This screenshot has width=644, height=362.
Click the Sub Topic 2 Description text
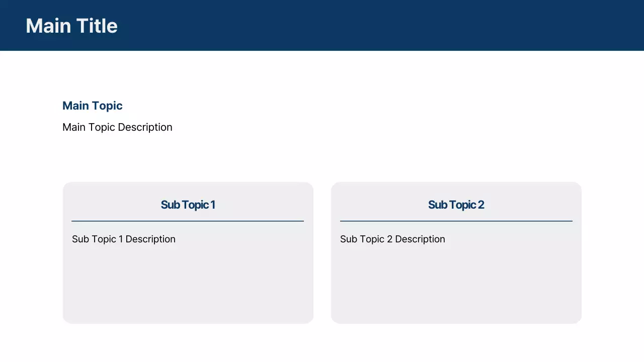coord(392,239)
